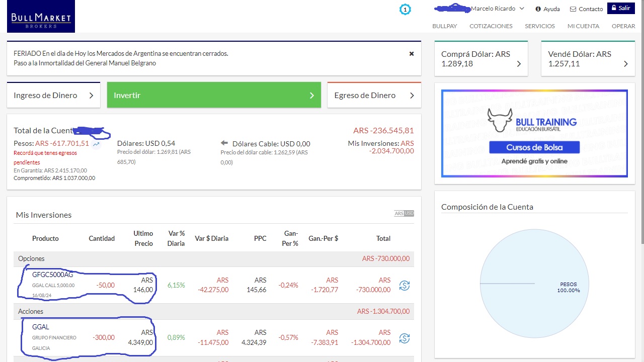The image size is (644, 362).
Task: Open the MI CUENTA menu
Action: [583, 26]
